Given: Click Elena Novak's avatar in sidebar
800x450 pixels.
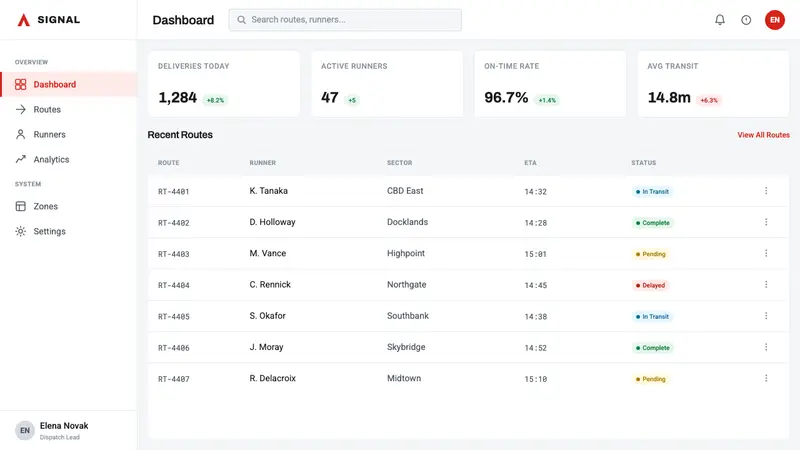Looking at the screenshot, I should pos(24,431).
